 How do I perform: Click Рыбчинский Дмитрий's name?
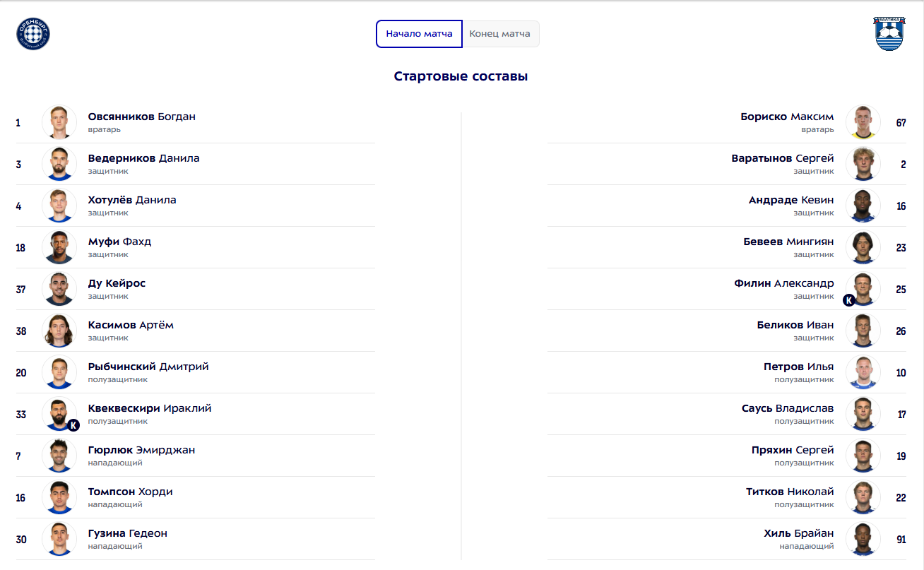pyautogui.click(x=148, y=367)
